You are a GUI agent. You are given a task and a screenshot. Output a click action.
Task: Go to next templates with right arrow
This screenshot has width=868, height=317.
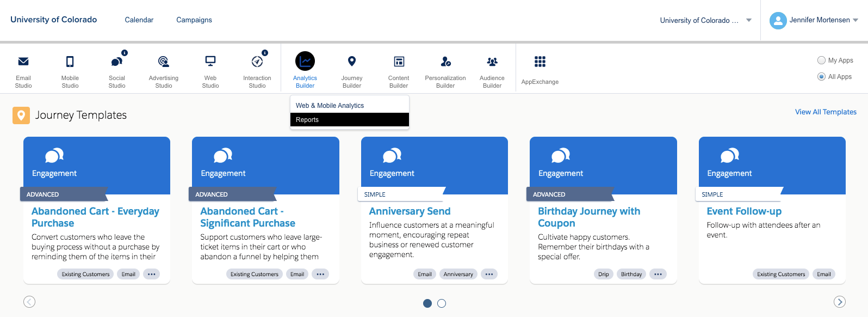click(840, 302)
